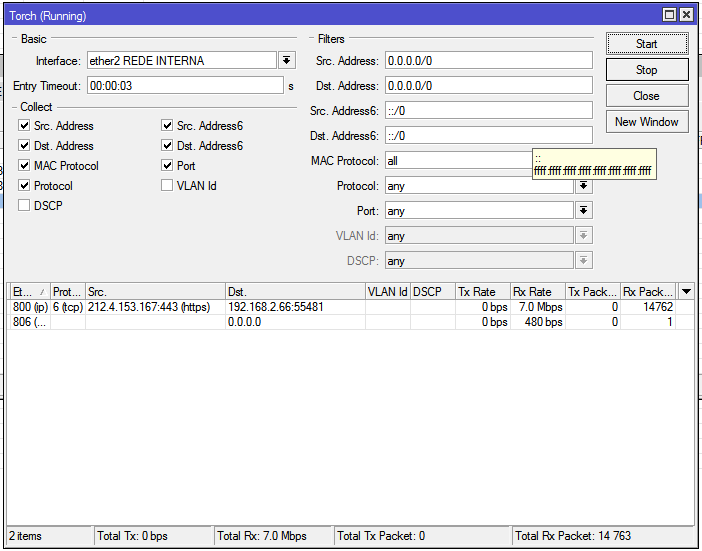Enable the VLAN Id collect checkbox
Screen dimensions: 702x551
pyautogui.click(x=167, y=185)
